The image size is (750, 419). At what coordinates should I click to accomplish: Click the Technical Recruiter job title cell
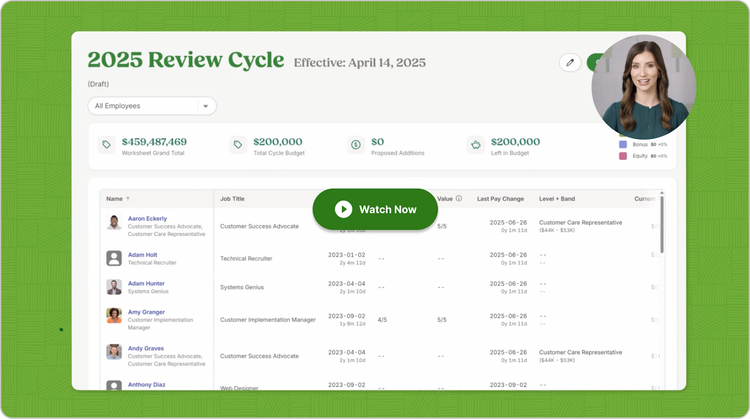[x=246, y=258]
